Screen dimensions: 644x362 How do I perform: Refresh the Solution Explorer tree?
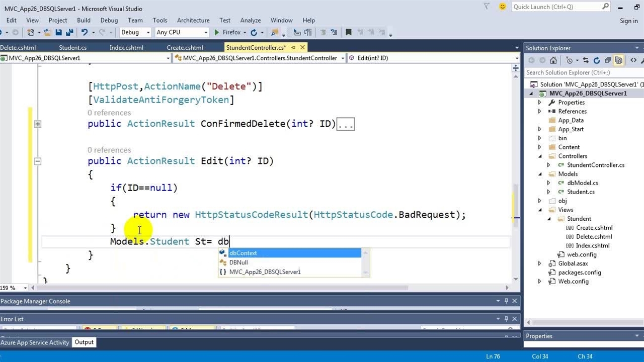click(x=597, y=60)
